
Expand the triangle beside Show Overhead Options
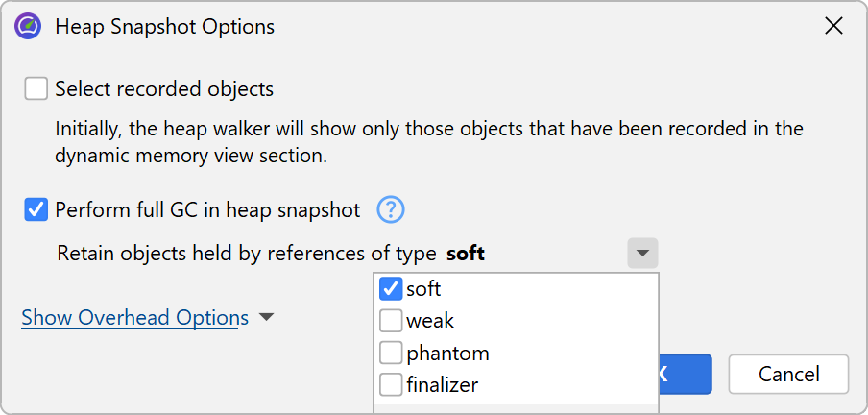[x=266, y=317]
